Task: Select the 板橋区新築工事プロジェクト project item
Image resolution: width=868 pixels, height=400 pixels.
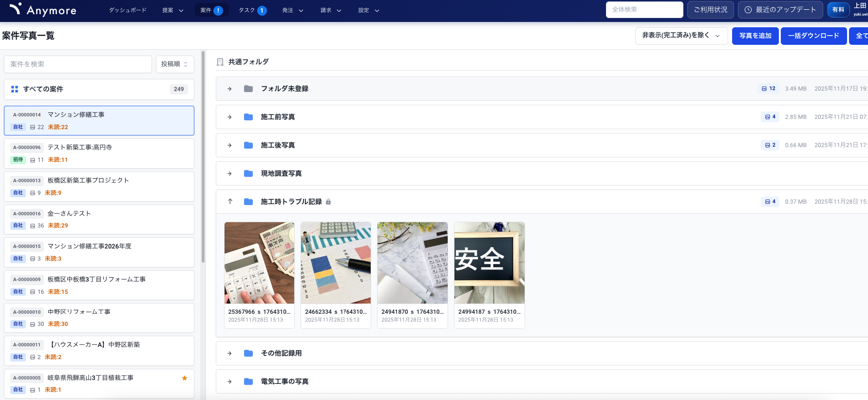Action: 99,187
